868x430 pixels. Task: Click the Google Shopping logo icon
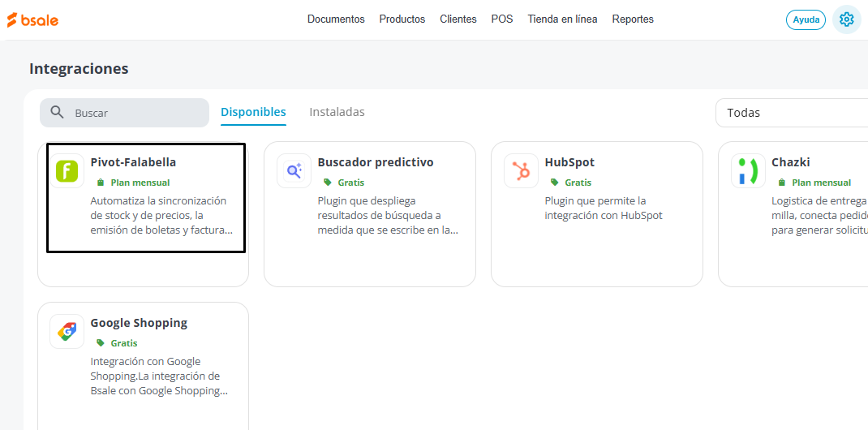click(x=67, y=331)
